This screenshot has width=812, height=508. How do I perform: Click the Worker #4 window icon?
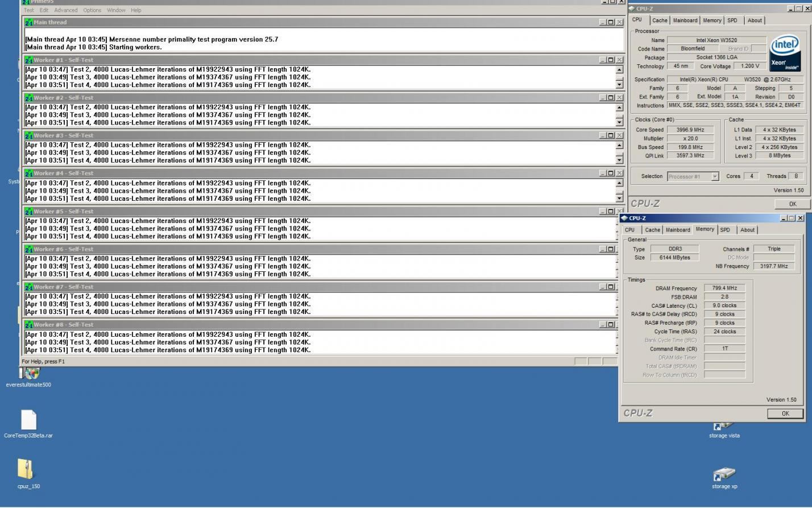[28, 173]
